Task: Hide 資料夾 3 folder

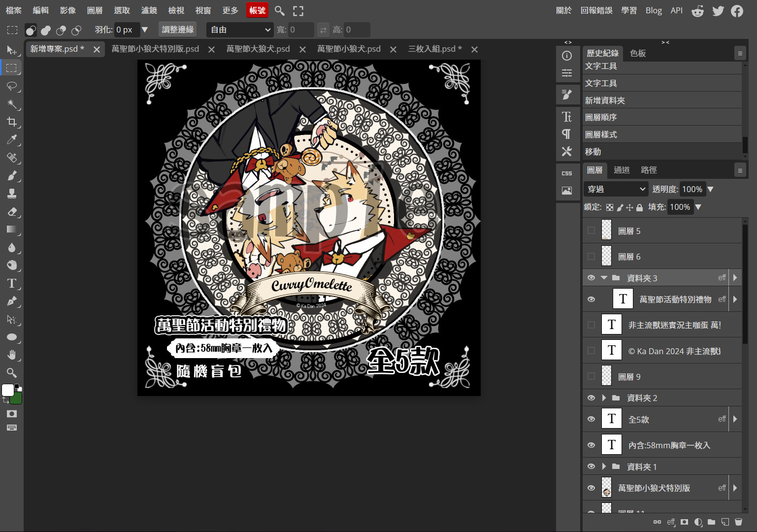Action: (592, 278)
